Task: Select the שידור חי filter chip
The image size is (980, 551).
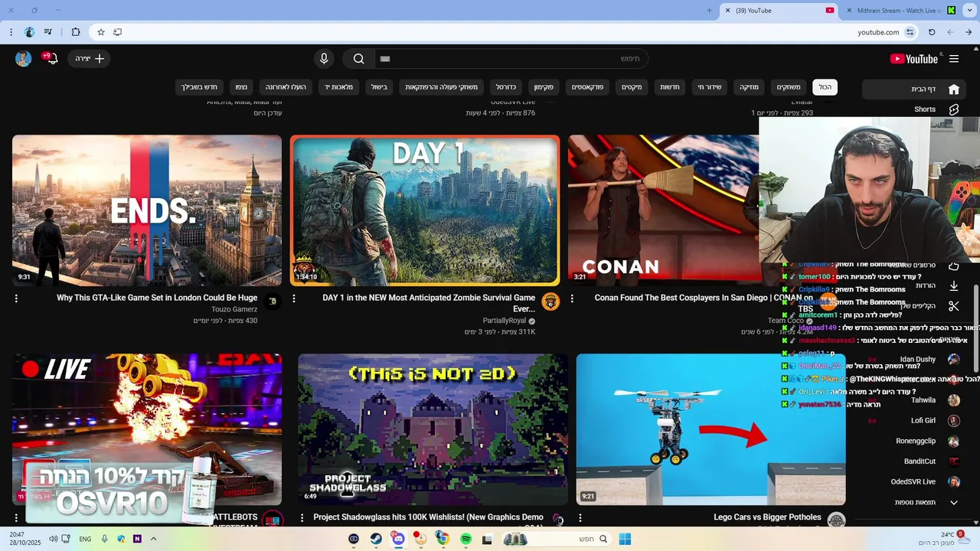Action: 709,87
